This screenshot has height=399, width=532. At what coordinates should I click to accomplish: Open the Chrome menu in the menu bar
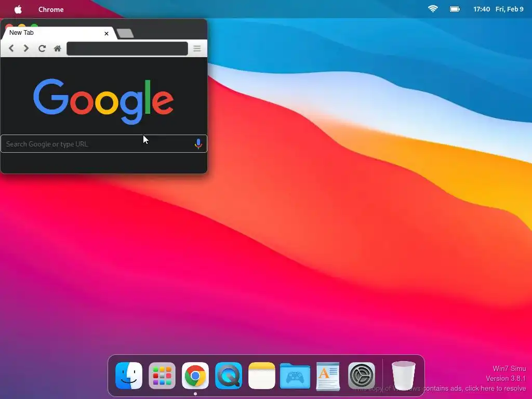(x=51, y=9)
